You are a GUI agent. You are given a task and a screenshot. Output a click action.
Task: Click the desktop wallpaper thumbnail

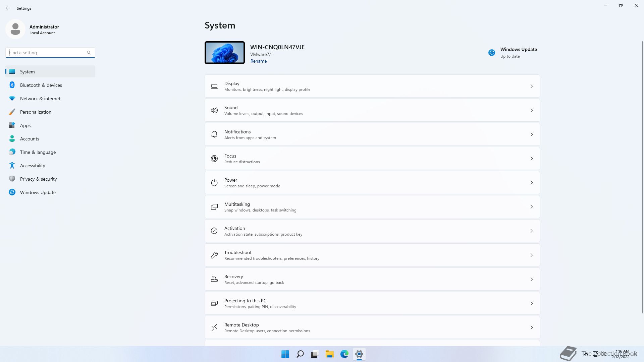coord(225,53)
